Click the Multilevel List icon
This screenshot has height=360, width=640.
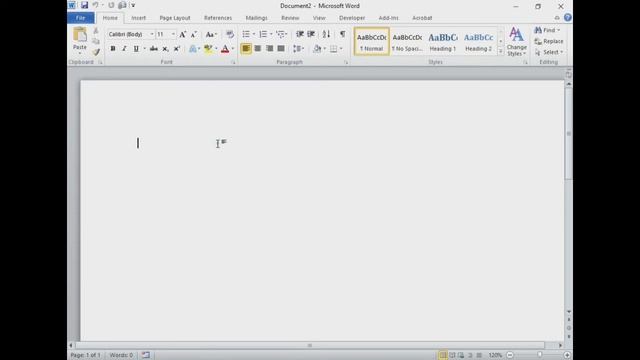click(x=280, y=34)
